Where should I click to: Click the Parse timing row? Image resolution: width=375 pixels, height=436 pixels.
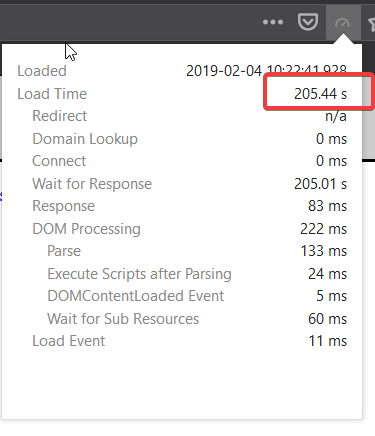[x=197, y=251]
